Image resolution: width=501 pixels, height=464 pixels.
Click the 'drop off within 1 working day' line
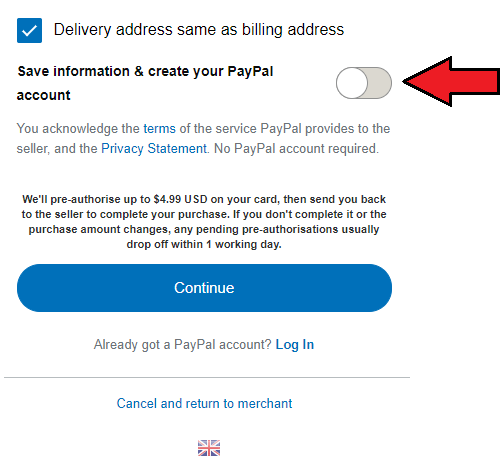tap(204, 244)
